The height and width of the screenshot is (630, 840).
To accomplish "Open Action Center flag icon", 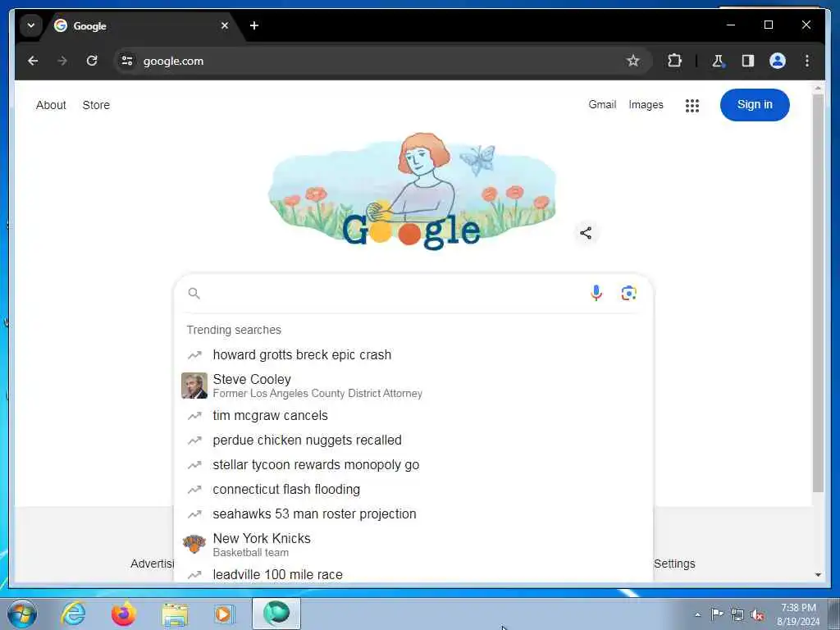I will (x=717, y=614).
